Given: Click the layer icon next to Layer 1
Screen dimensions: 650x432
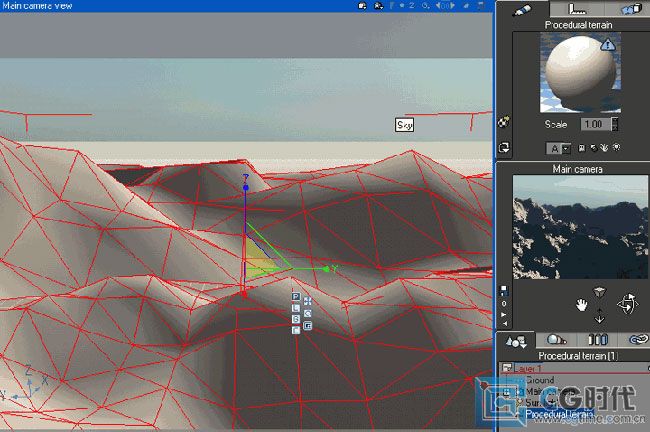Looking at the screenshot, I should [506, 368].
